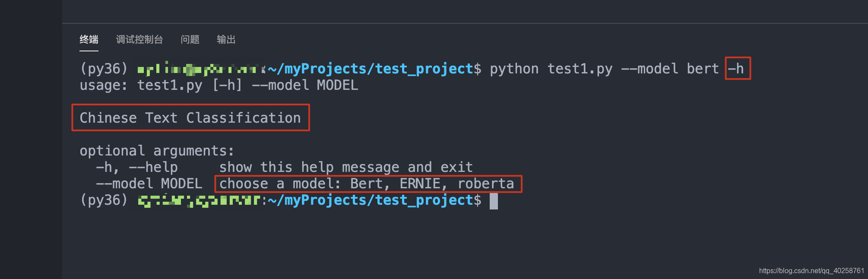This screenshot has width=868, height=279.
Task: Click the (py36) environment label
Action: pos(104,68)
